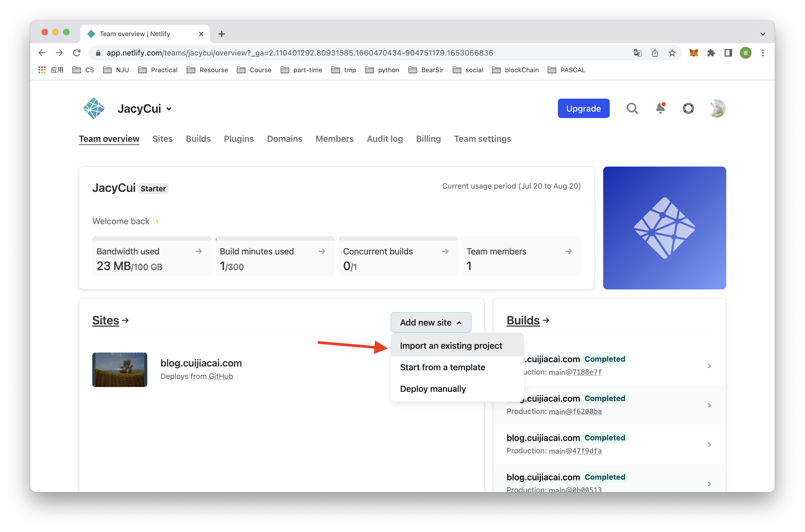Open the notifications bell
The width and height of the screenshot is (805, 532).
click(x=660, y=108)
